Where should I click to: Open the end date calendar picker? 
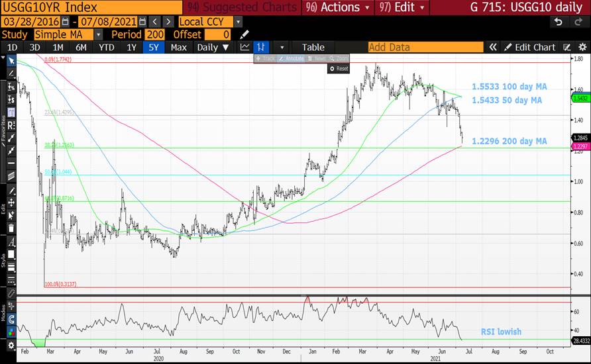click(142, 22)
